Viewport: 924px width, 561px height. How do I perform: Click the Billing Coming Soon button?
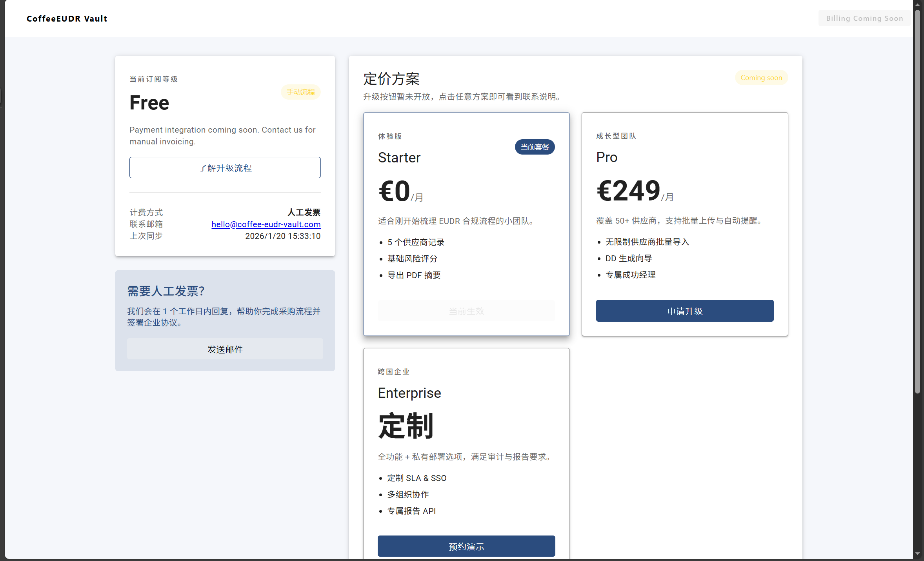tap(864, 18)
